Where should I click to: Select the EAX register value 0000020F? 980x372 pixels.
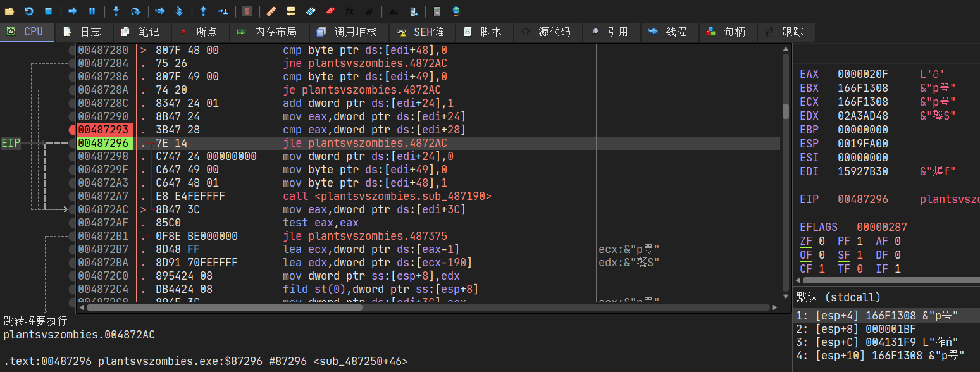(x=863, y=74)
